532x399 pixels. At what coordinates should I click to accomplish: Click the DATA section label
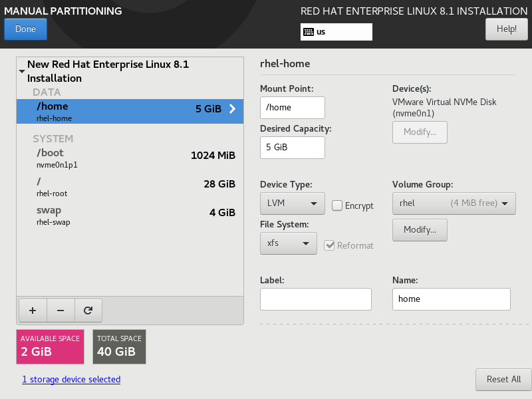tap(47, 92)
